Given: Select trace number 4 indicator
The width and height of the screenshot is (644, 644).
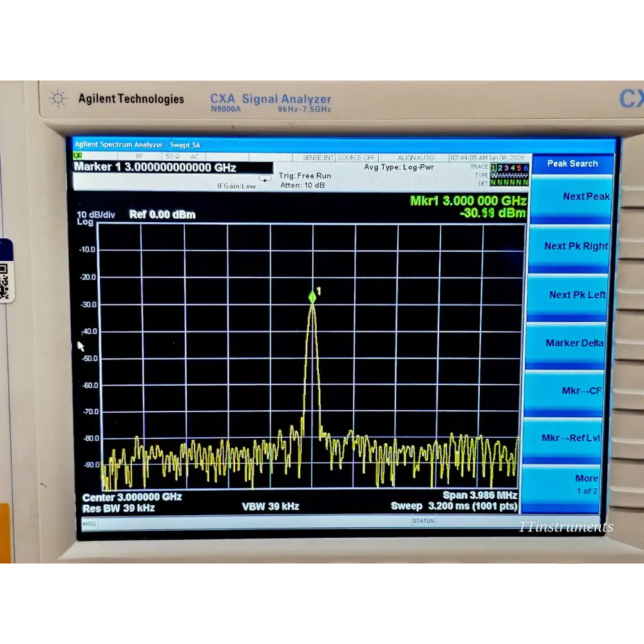Looking at the screenshot, I should point(513,168).
